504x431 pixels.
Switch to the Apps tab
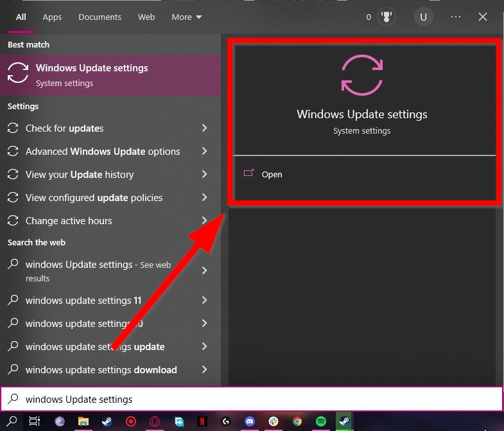click(52, 17)
